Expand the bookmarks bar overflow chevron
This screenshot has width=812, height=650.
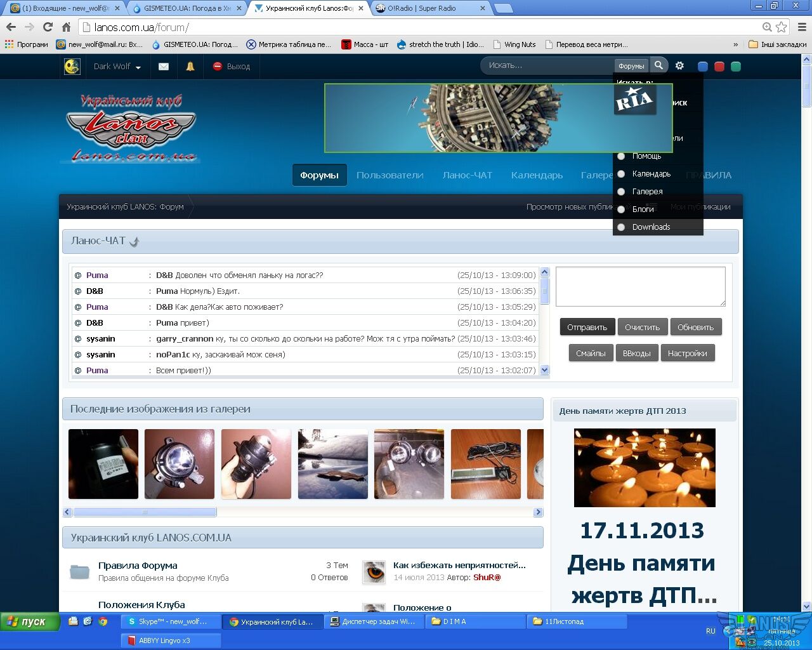(735, 45)
